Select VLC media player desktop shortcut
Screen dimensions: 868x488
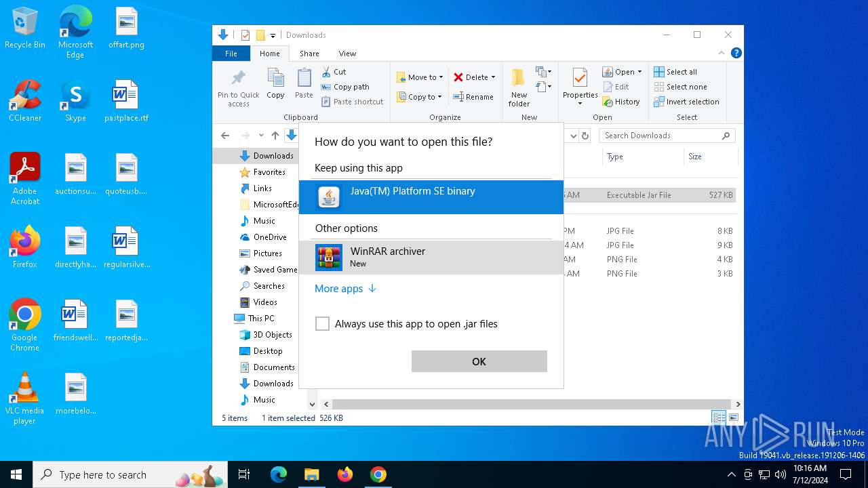tap(25, 399)
